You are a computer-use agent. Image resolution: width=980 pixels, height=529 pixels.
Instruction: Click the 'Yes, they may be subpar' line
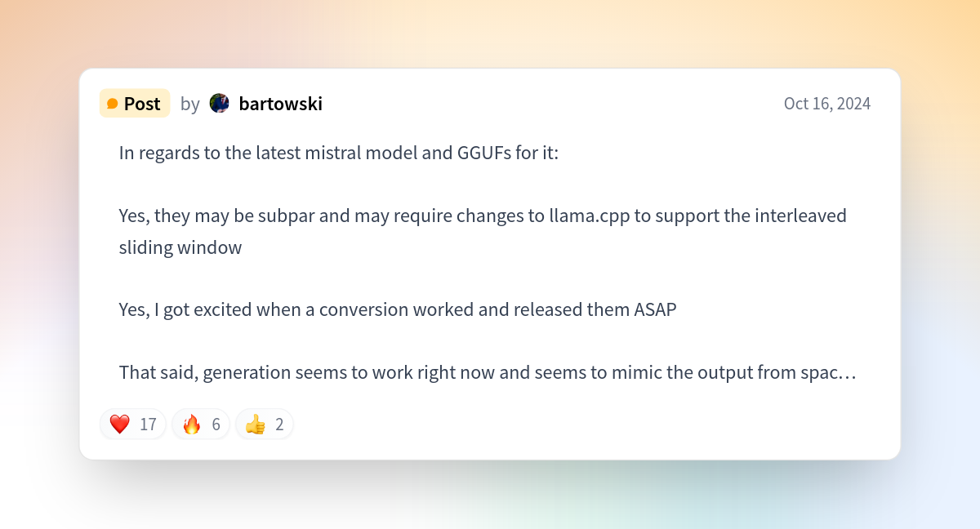tap(483, 216)
